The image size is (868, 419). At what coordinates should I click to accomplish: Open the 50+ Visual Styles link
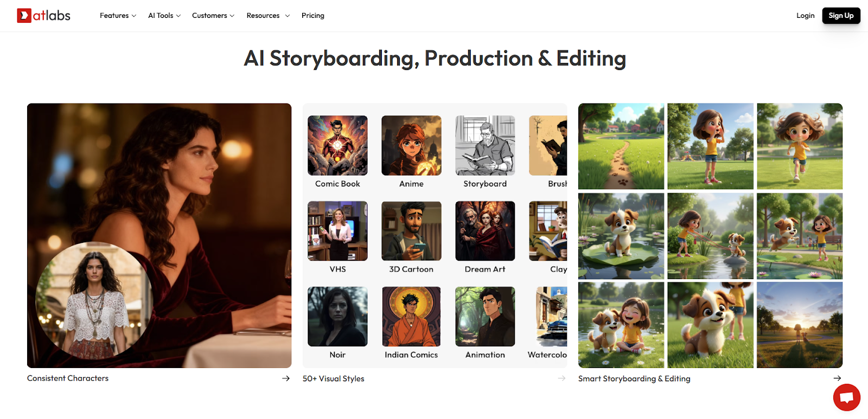point(334,378)
